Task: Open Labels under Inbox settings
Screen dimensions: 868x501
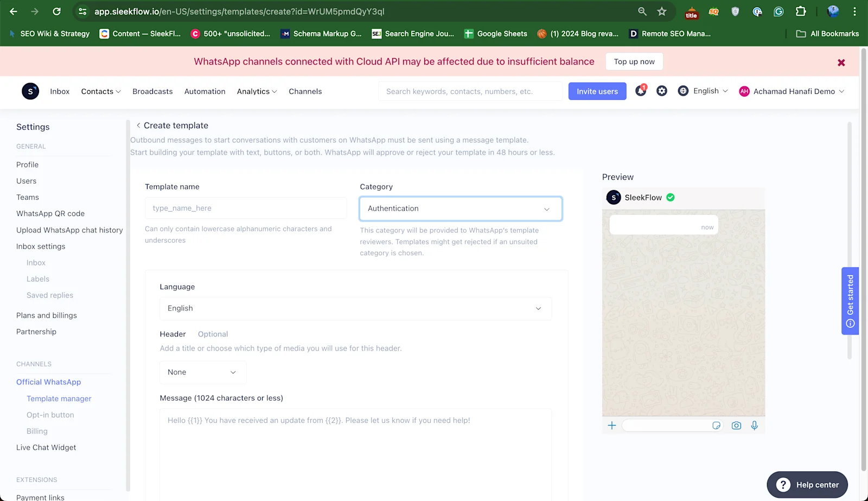Action: (38, 279)
